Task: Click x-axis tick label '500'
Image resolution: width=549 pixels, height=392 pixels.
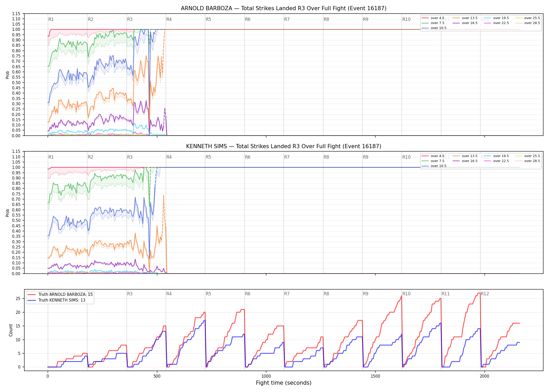Action: click(157, 376)
